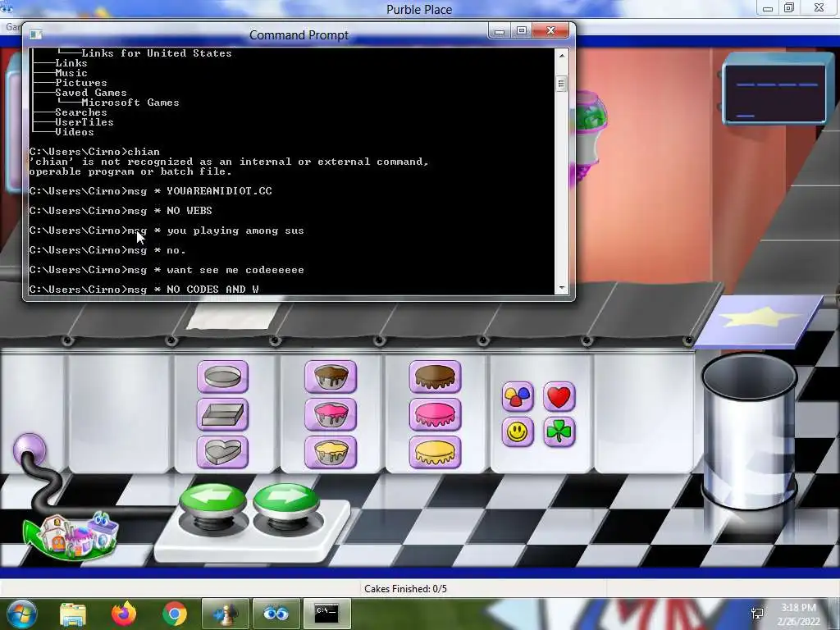Close the Command Prompt window

[551, 31]
